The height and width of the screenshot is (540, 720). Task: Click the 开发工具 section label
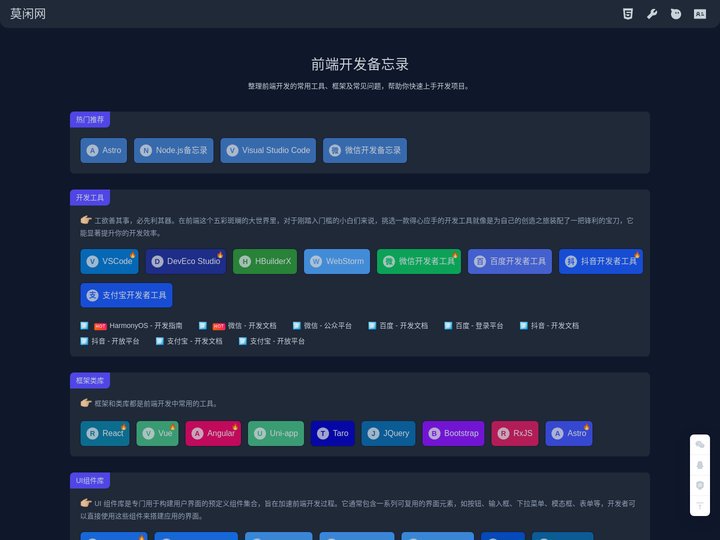[x=90, y=197]
